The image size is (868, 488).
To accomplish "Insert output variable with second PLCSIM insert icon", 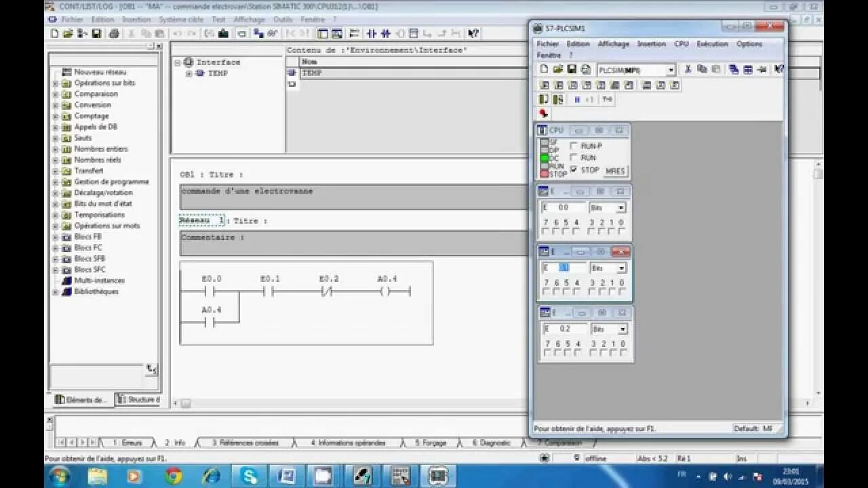I will click(559, 85).
